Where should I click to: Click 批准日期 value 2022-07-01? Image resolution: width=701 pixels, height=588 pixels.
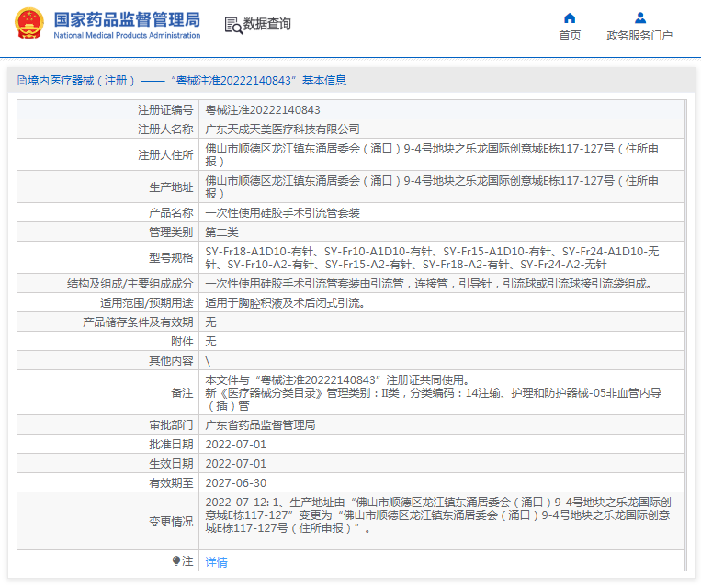pos(235,445)
